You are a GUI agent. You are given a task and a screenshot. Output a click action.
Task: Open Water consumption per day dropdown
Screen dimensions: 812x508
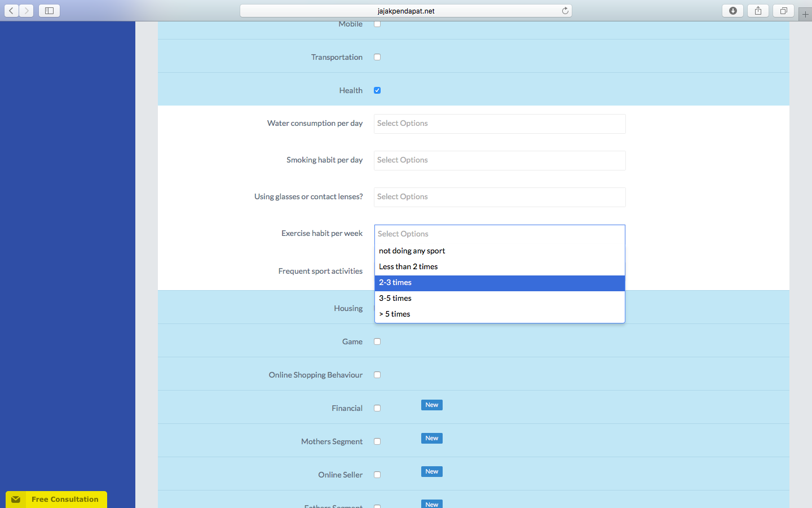pos(500,124)
